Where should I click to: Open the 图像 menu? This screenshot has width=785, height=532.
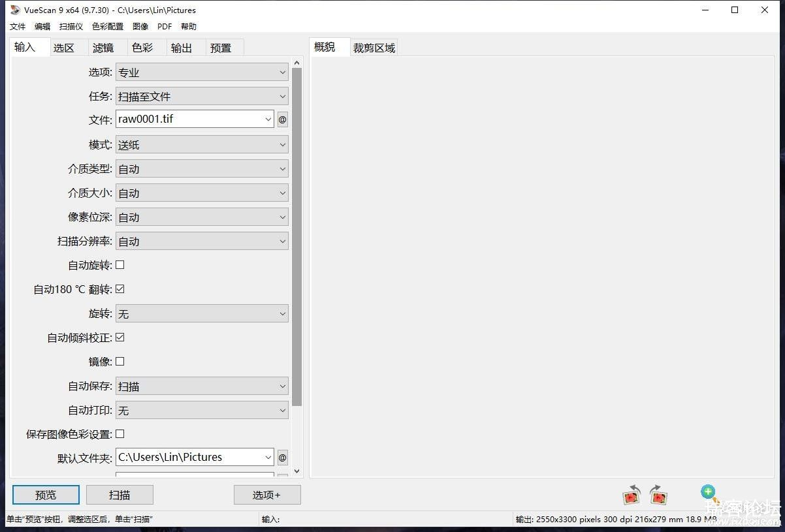(x=140, y=27)
